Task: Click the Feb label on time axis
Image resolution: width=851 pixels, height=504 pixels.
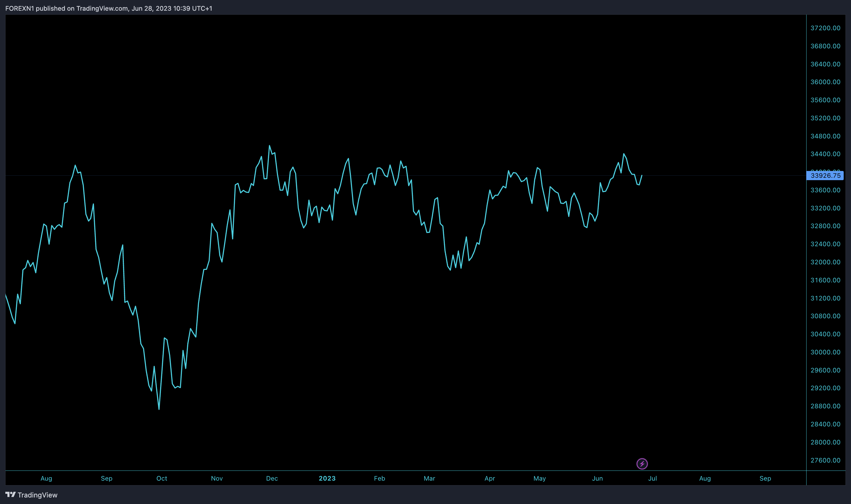Action: [379, 479]
